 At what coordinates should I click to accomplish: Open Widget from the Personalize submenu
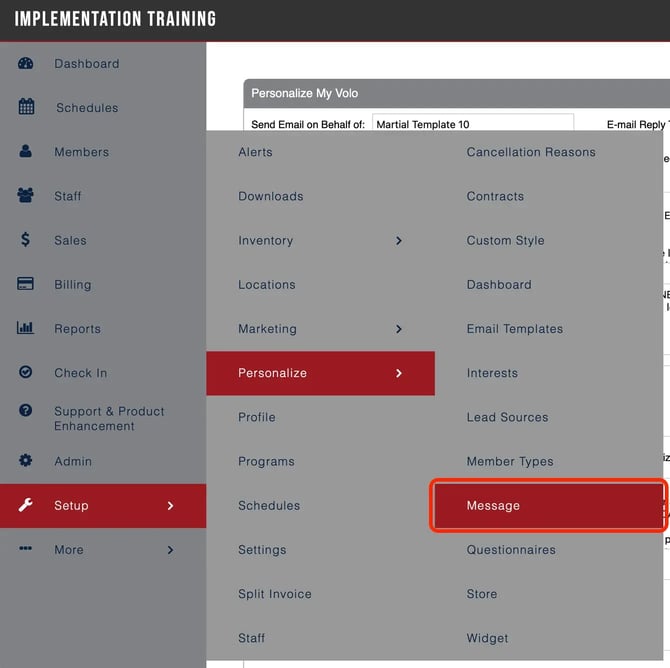click(487, 638)
